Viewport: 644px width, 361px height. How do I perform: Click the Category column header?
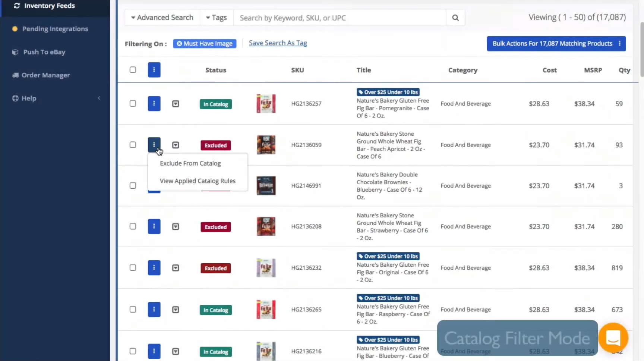pyautogui.click(x=463, y=70)
